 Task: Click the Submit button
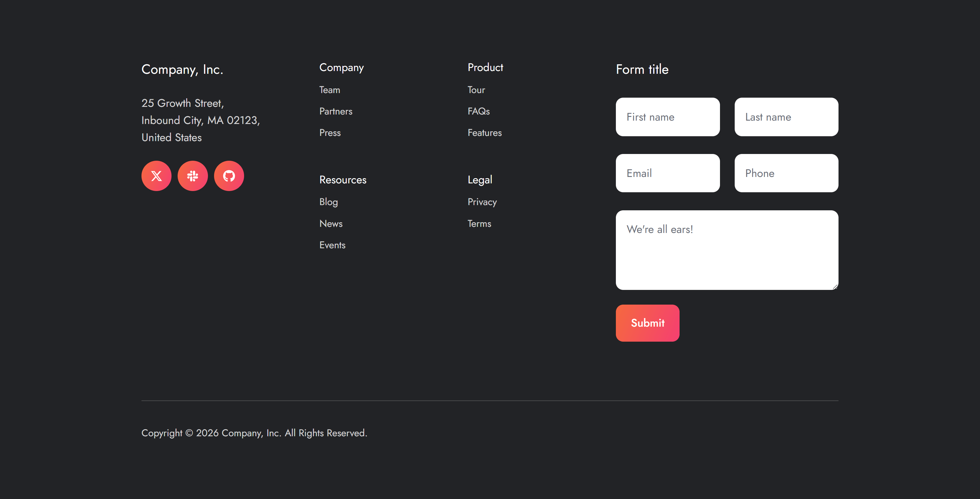click(647, 323)
